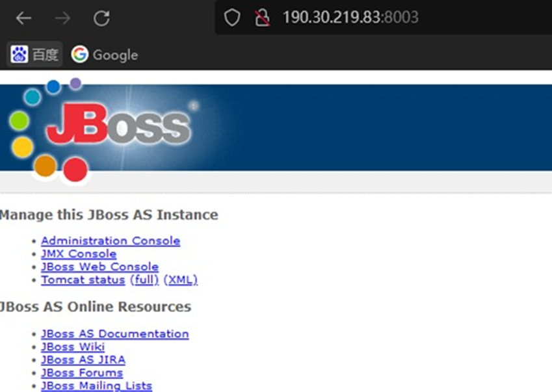The width and height of the screenshot is (552, 392).
Task: Open the JBoss Wiki link
Action: 73,346
